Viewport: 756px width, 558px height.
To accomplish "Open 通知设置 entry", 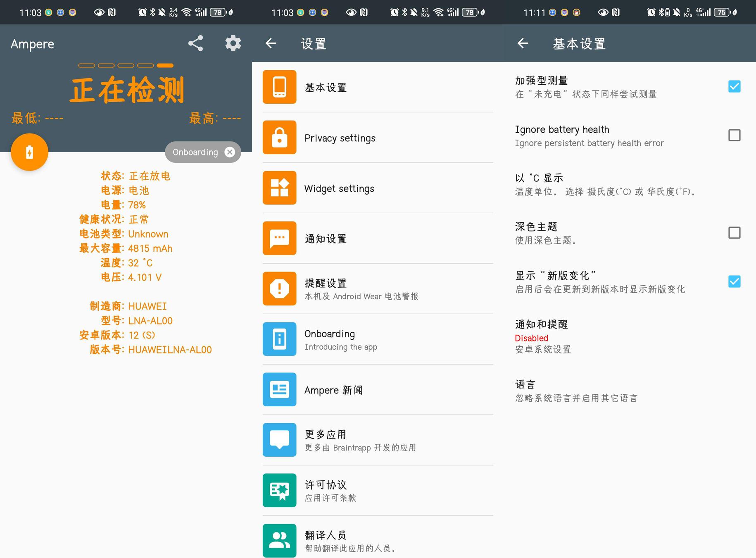I will [378, 238].
